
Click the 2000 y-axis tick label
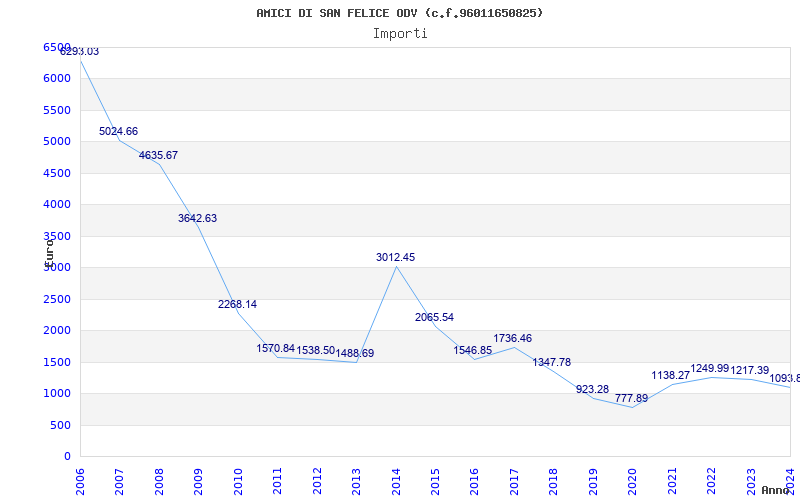coord(57,330)
